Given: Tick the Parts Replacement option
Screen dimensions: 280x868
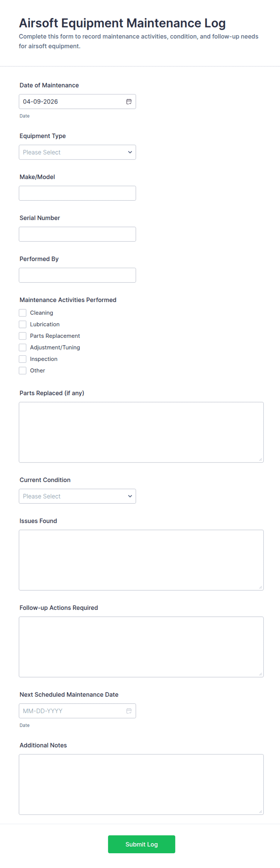Looking at the screenshot, I should click(x=23, y=336).
